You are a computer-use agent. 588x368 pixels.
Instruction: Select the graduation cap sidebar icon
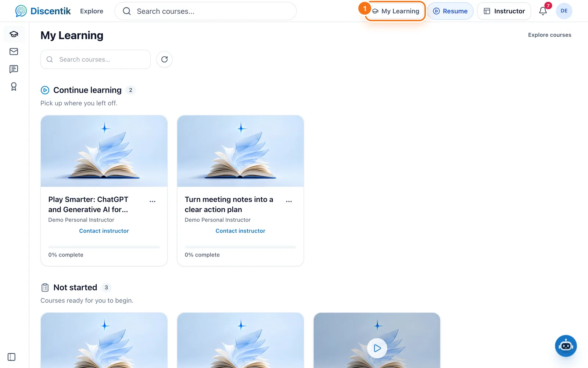pyautogui.click(x=14, y=34)
